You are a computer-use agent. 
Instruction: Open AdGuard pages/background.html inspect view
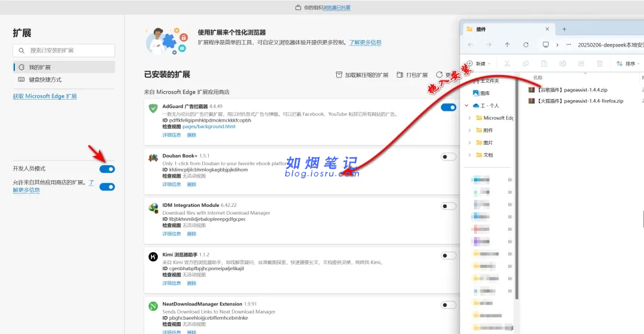(209, 126)
